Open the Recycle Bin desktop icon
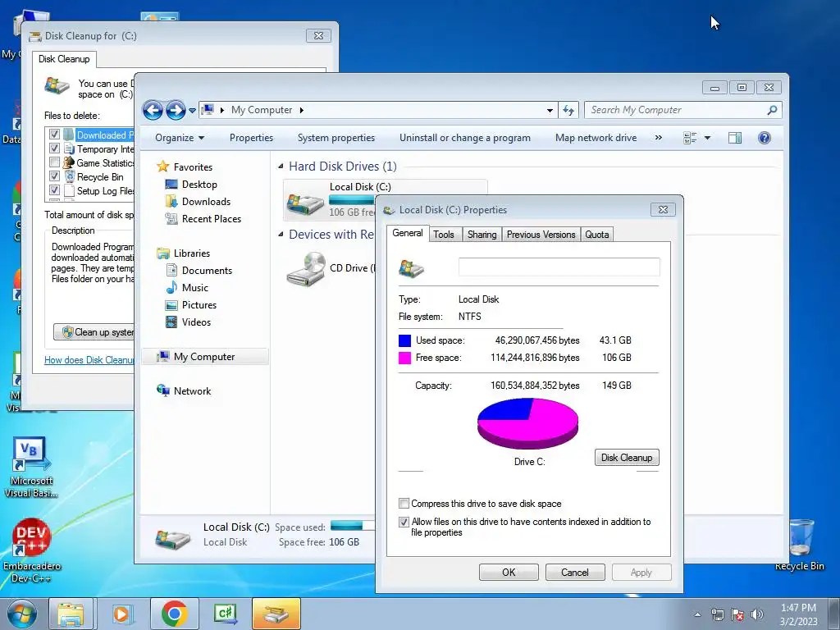Screen dimensions: 840x630 [x=799, y=545]
